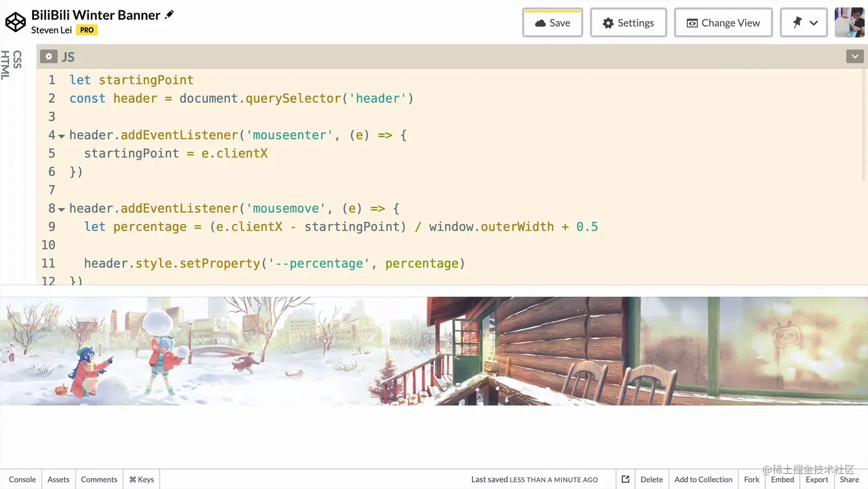This screenshot has width=868, height=489.
Task: Delete this pen
Action: click(x=652, y=479)
